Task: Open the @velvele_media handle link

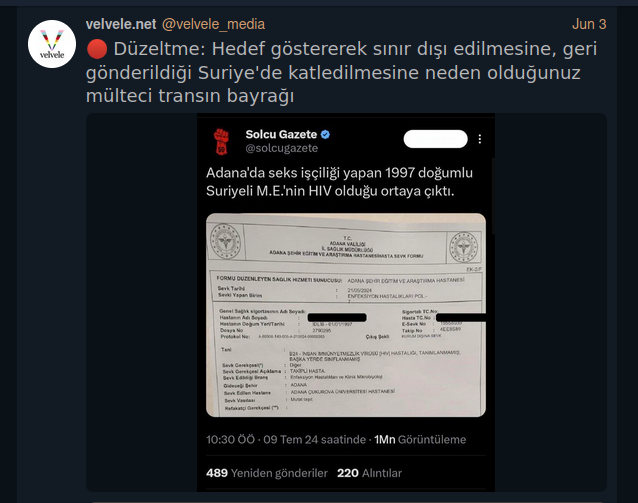Action: (x=213, y=24)
